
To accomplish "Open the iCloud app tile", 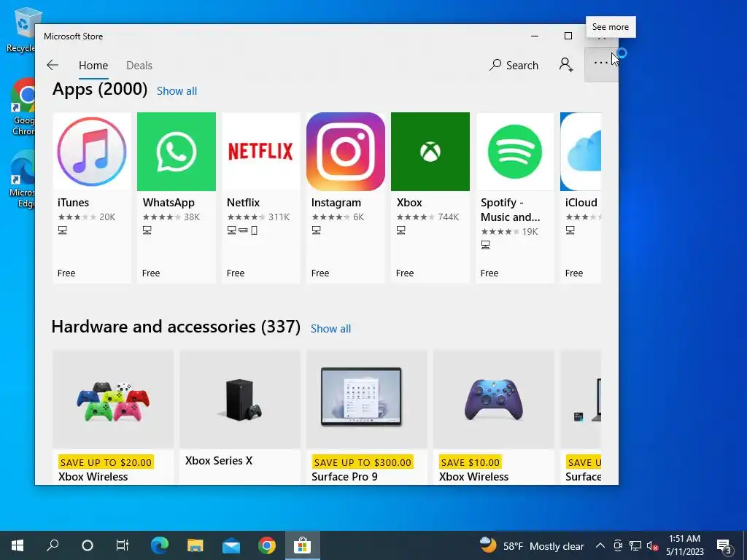I will [581, 198].
